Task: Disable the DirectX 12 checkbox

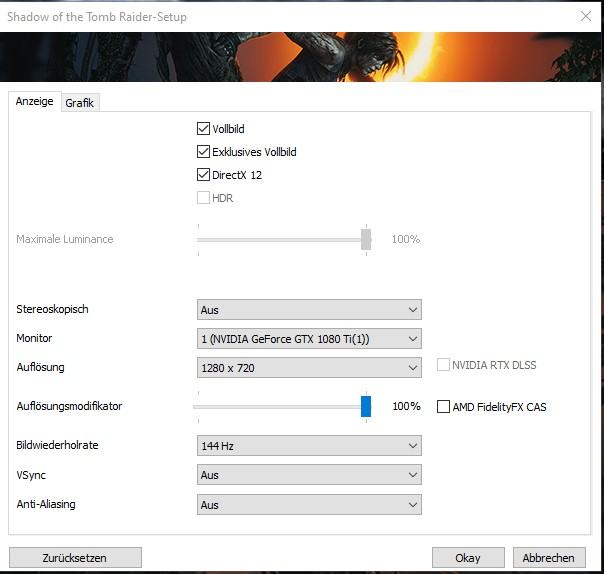Action: click(203, 175)
